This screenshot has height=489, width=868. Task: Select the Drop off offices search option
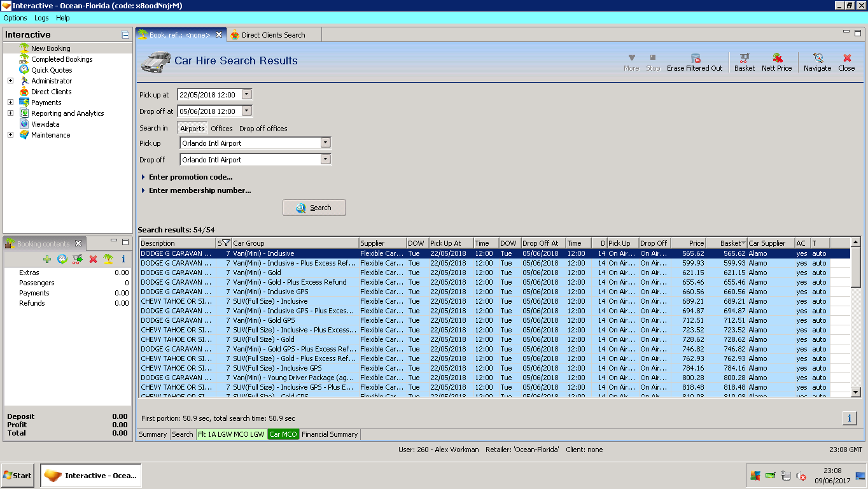[263, 129]
